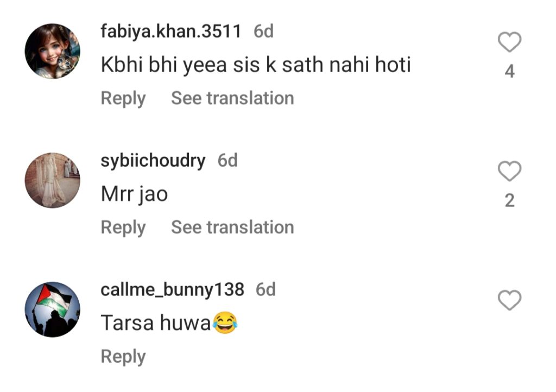Like fabiya.khan.3511's comment with heart icon
Screen dimensions: 556x392
[x=509, y=42]
